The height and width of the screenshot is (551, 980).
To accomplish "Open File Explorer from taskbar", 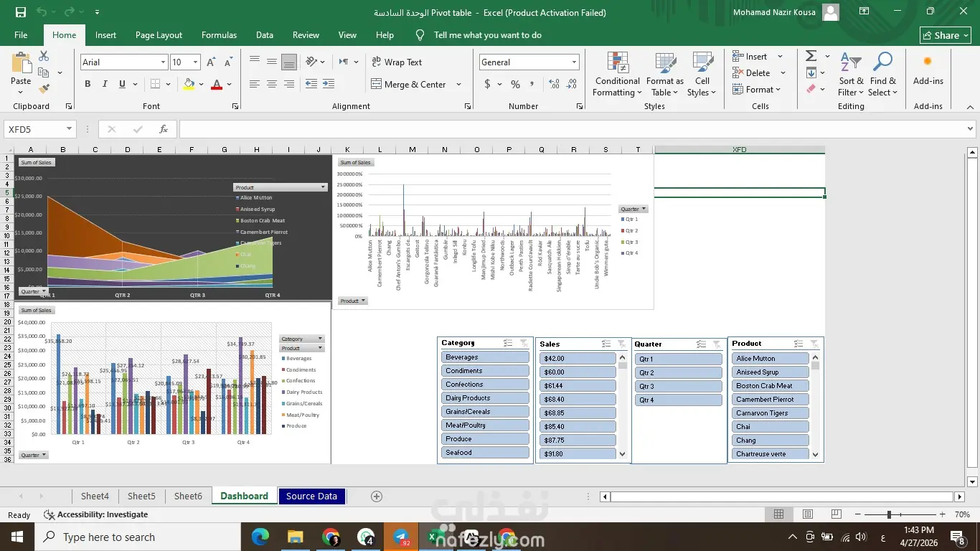I will 296,537.
